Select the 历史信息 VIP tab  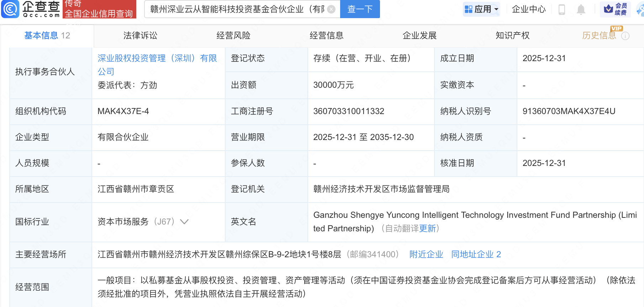(599, 36)
